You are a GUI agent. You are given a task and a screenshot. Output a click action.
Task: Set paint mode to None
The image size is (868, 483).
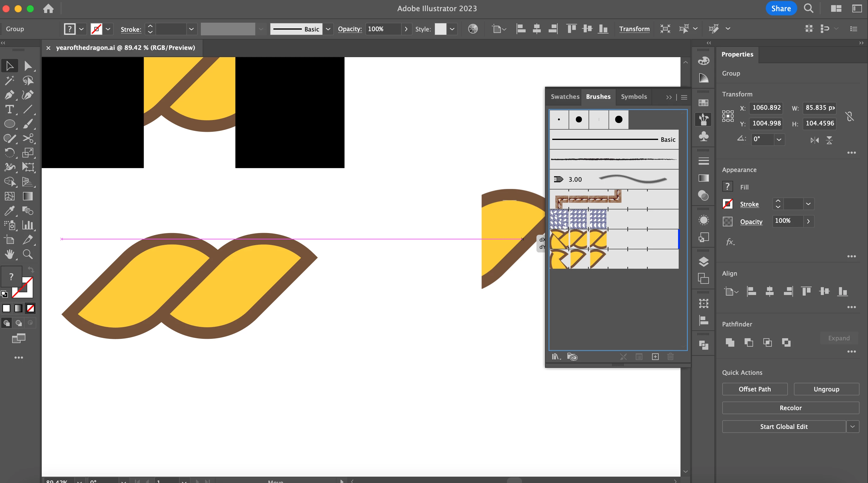(31, 308)
